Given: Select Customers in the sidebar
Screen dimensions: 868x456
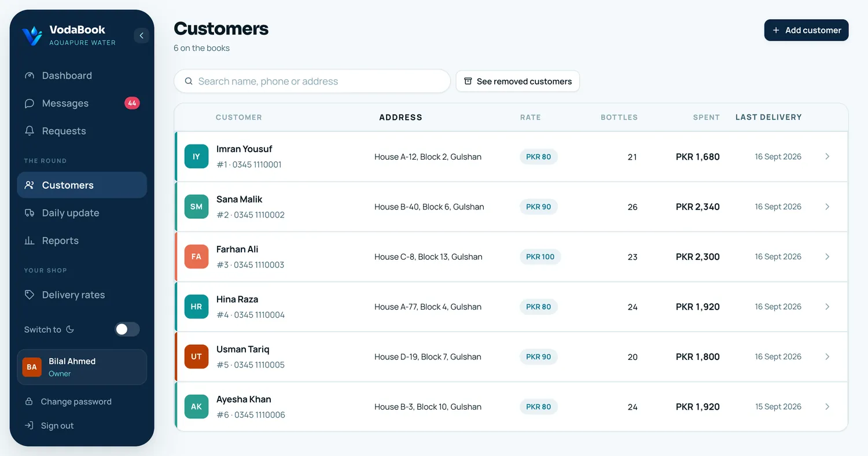Looking at the screenshot, I should (x=82, y=185).
